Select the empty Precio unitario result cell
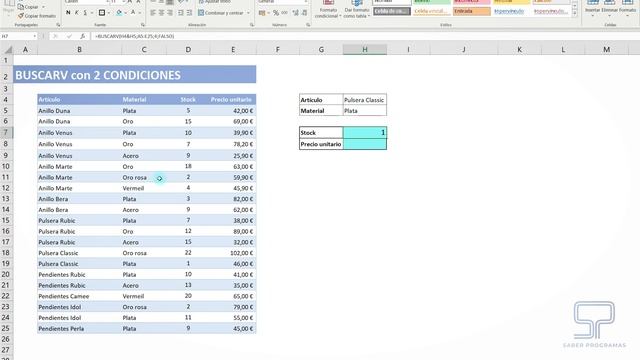This screenshot has height=360, width=640. (x=365, y=144)
